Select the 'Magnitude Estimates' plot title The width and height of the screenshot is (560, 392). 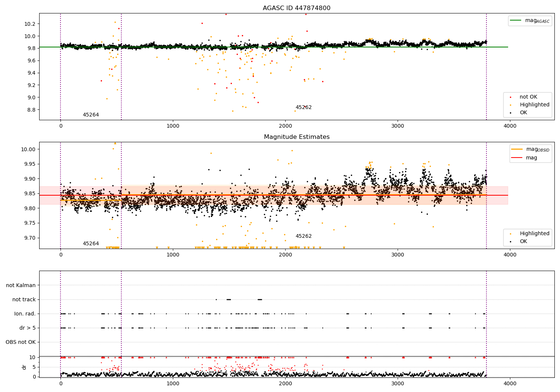tap(296, 137)
